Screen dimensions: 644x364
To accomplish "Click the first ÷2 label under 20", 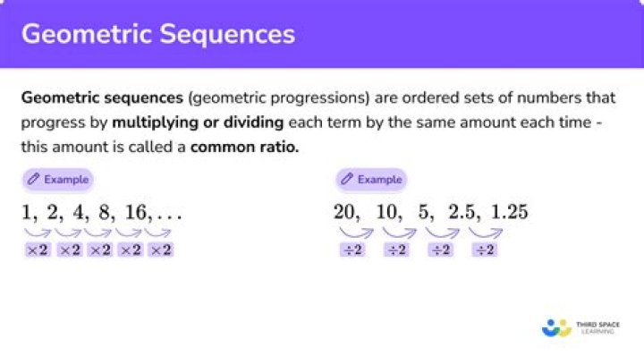I will (x=352, y=250).
